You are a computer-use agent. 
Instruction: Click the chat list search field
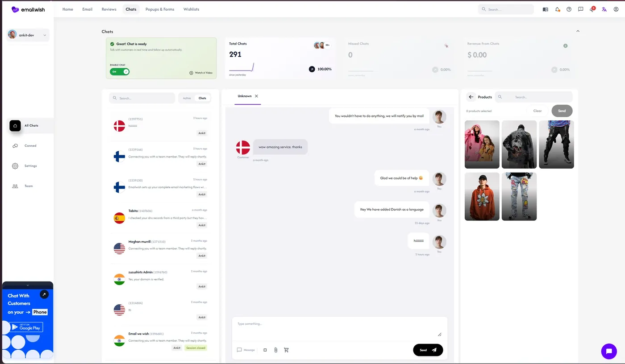coord(142,98)
